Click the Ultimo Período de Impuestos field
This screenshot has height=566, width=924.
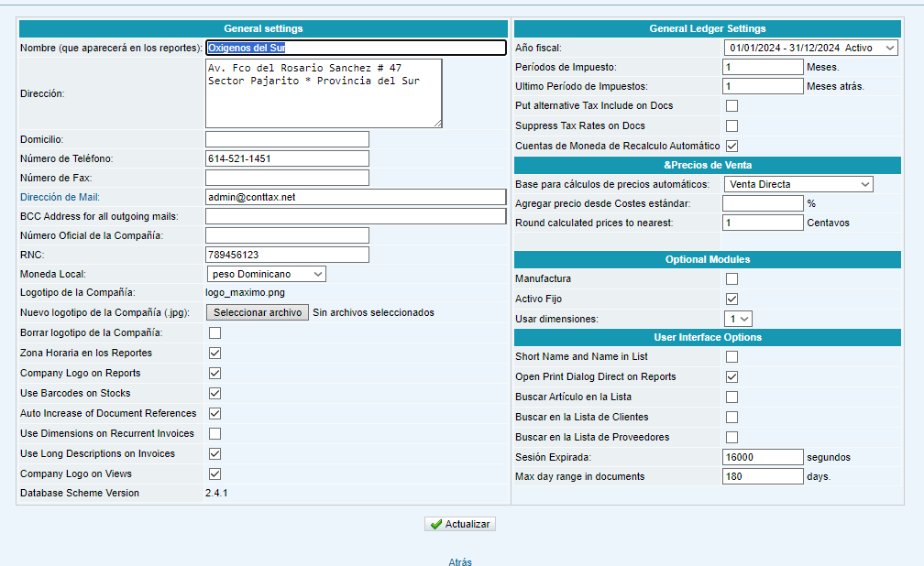[x=763, y=86]
